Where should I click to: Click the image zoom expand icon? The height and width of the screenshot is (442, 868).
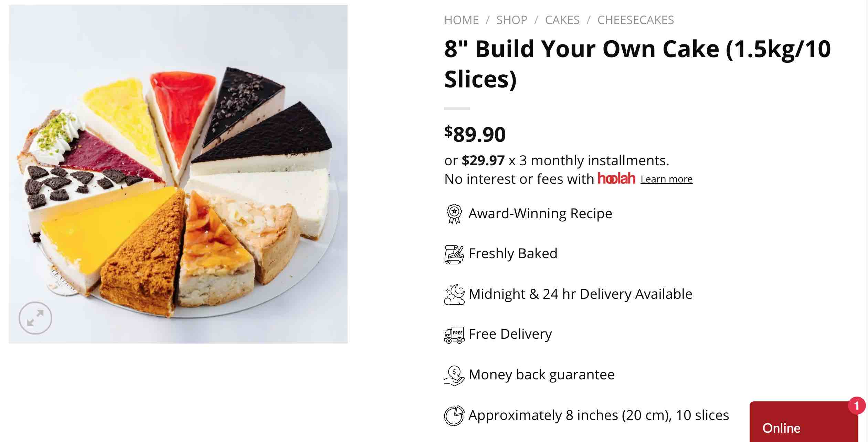click(35, 318)
